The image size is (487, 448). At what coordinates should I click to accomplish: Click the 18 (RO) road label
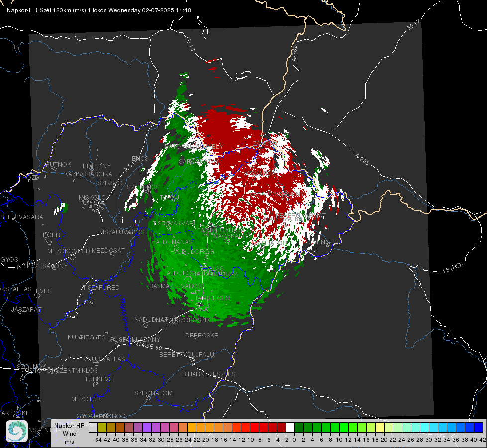453,268
